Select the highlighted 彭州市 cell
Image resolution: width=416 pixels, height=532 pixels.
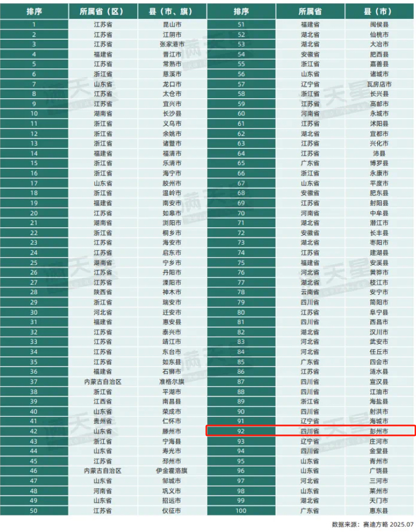pos(378,431)
